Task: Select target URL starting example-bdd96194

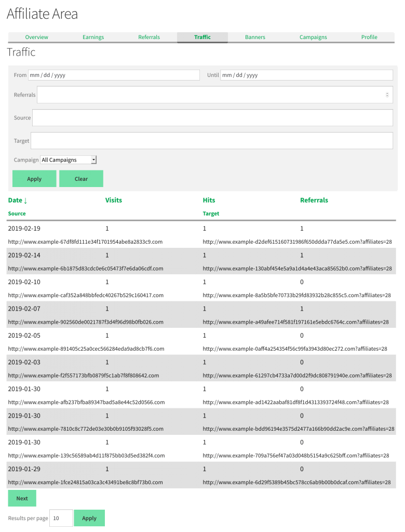Action: click(299, 429)
